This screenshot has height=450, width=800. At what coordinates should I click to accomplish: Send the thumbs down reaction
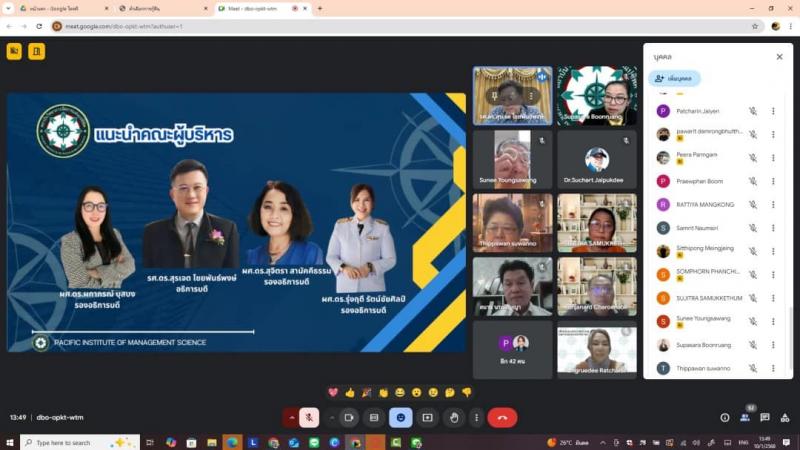(466, 392)
